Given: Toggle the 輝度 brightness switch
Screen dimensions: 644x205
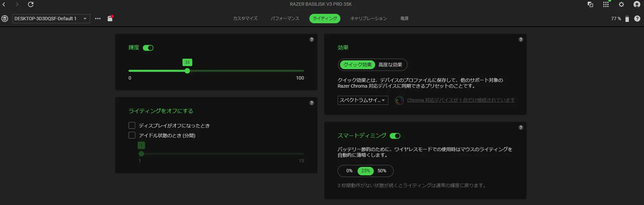Looking at the screenshot, I should point(148,48).
